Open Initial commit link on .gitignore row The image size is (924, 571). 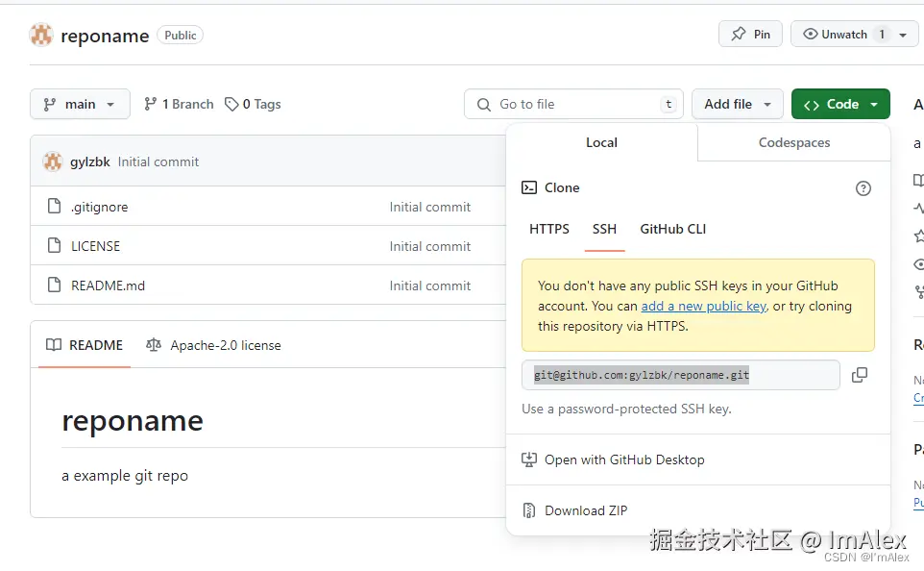click(429, 207)
